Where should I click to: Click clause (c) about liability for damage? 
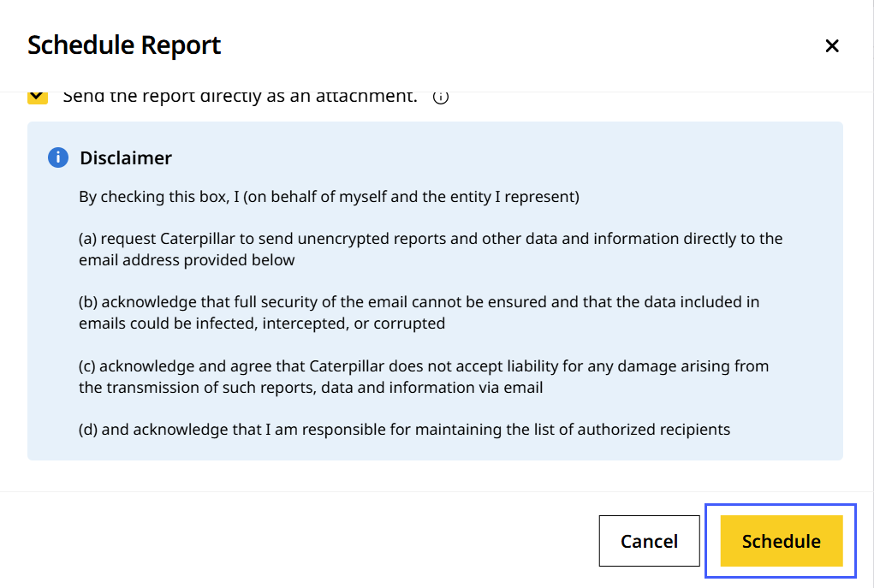pyautogui.click(x=424, y=366)
